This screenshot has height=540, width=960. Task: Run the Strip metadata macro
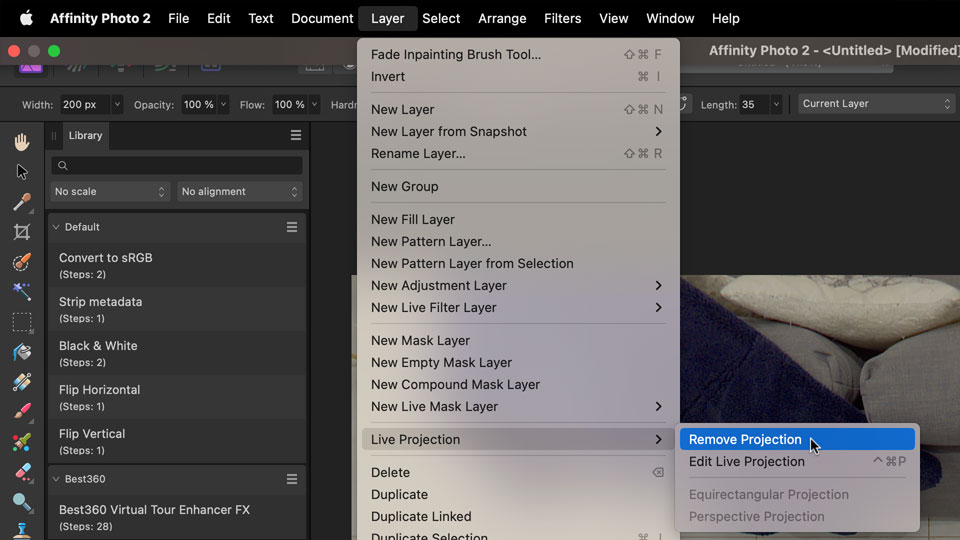point(177,309)
